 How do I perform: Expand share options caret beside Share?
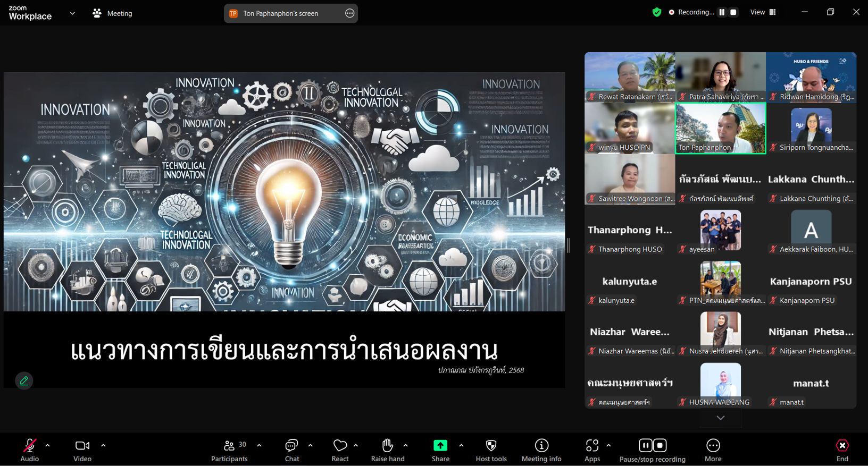461,445
